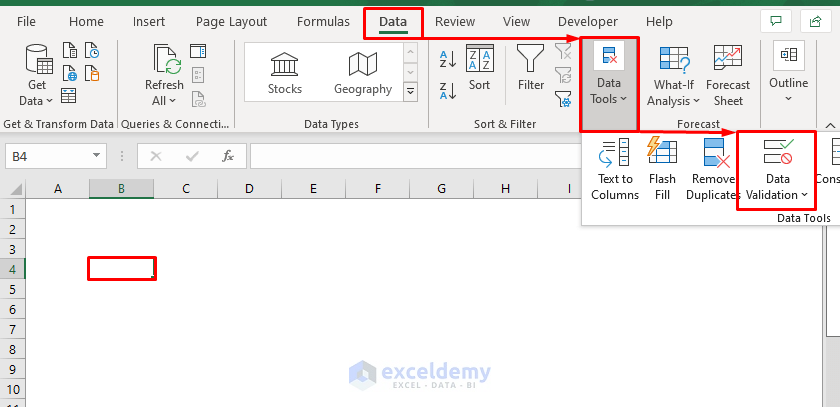Sort descending Z to A
This screenshot has width=840, height=407.
(x=448, y=90)
